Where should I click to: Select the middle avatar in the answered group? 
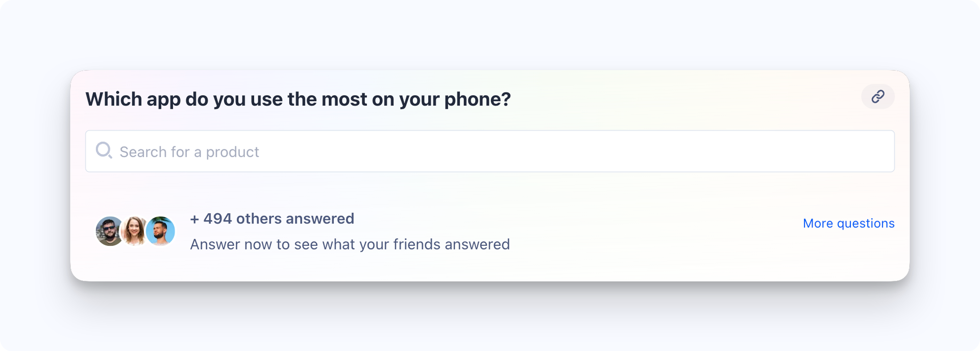(134, 231)
